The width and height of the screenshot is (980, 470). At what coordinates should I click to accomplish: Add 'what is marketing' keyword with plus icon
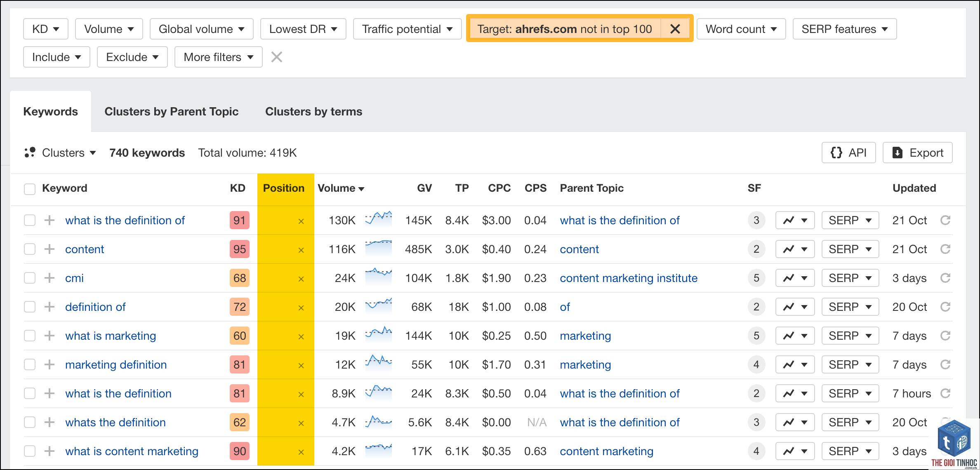49,336
